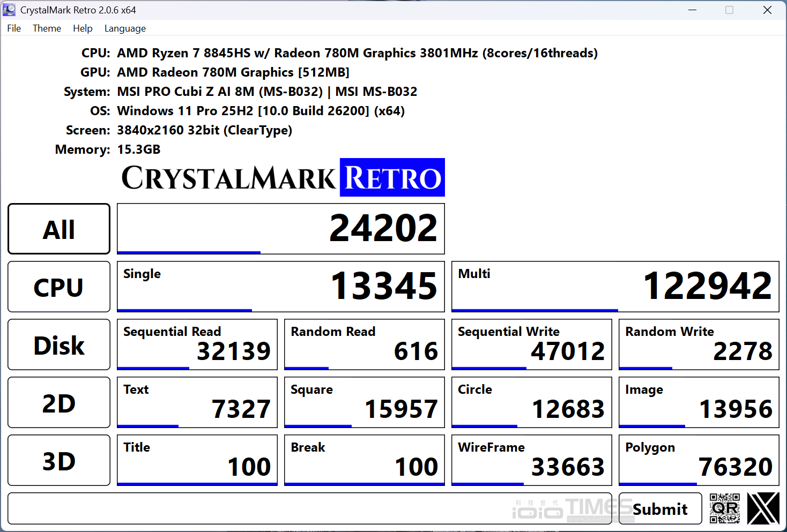Viewport: 787px width, 532px height.
Task: Select the Polygon 3D score box
Action: click(x=699, y=460)
